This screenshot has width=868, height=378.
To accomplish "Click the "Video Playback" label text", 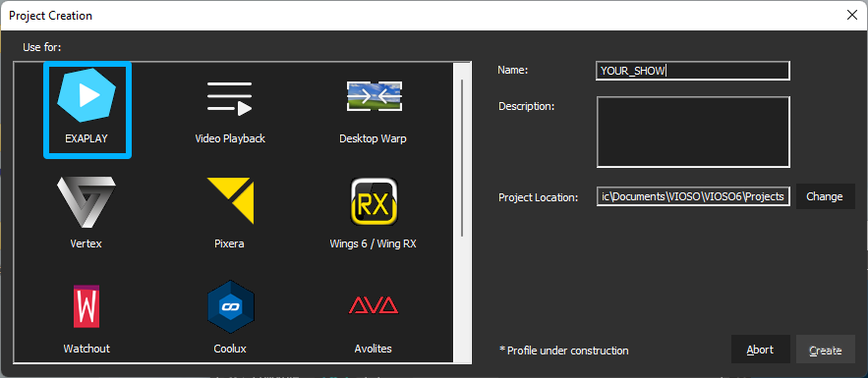I will 230,138.
